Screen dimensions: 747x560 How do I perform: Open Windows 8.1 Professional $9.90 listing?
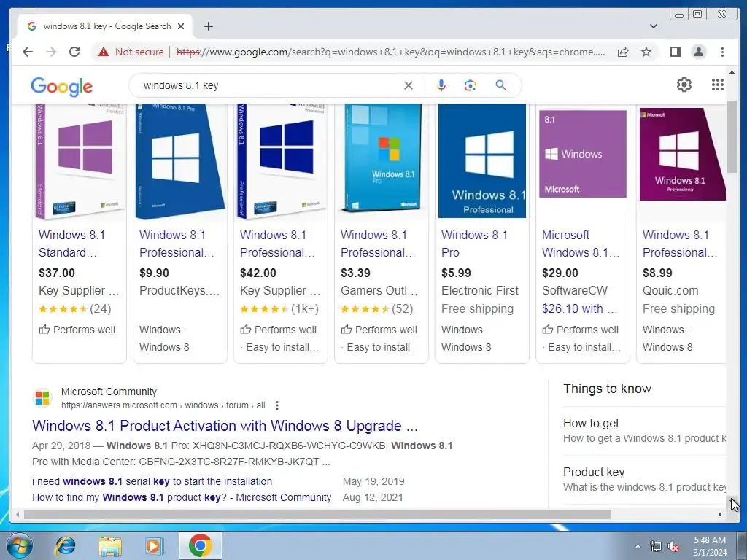177,244
